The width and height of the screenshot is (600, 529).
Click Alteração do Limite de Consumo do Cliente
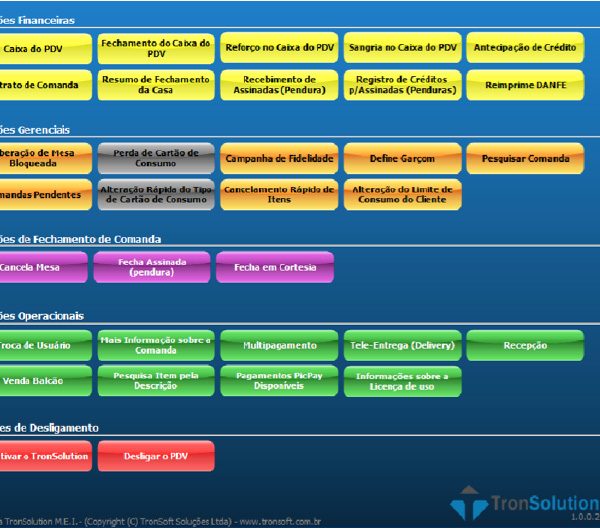(402, 194)
